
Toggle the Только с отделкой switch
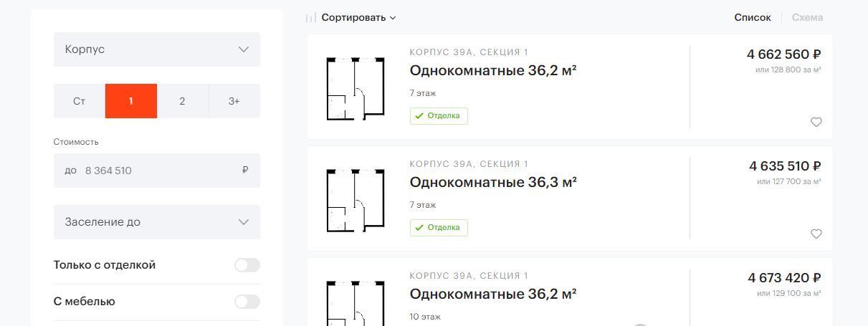[247, 265]
